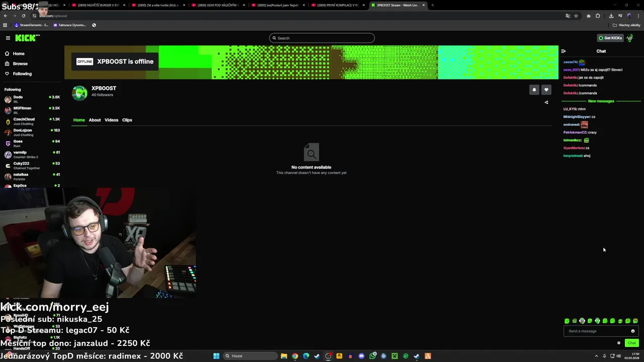The image size is (644, 362).
Task: Open browser translate page icon
Action: coord(568,16)
